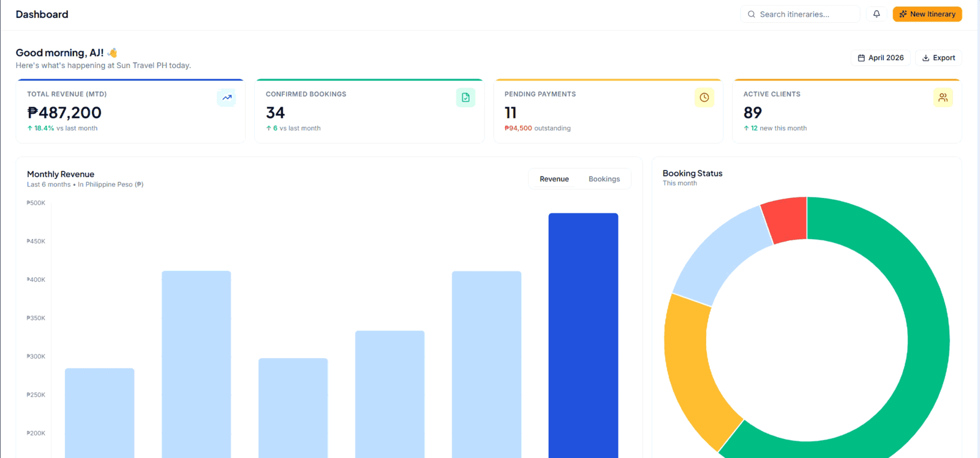Click the 18.4% vs last month text
Screen dimensions: 980x458
[62, 128]
